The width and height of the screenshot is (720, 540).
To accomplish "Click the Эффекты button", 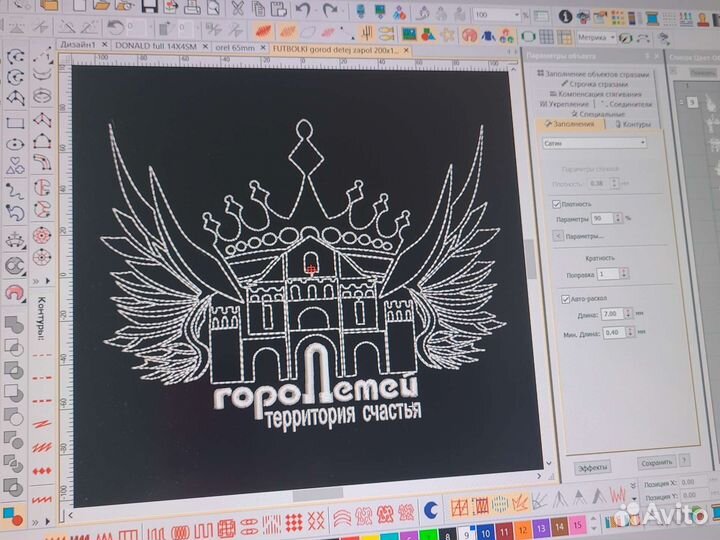I will (592, 467).
